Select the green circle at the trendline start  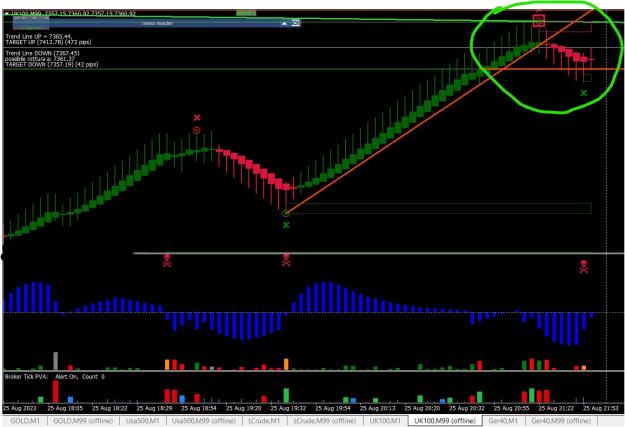[x=285, y=214]
